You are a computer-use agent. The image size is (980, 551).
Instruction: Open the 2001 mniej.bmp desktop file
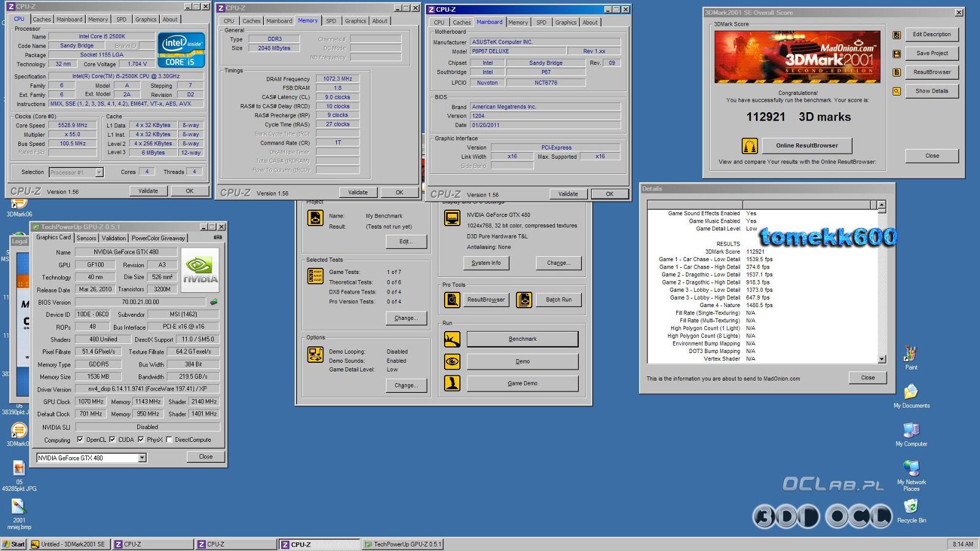tap(19, 515)
